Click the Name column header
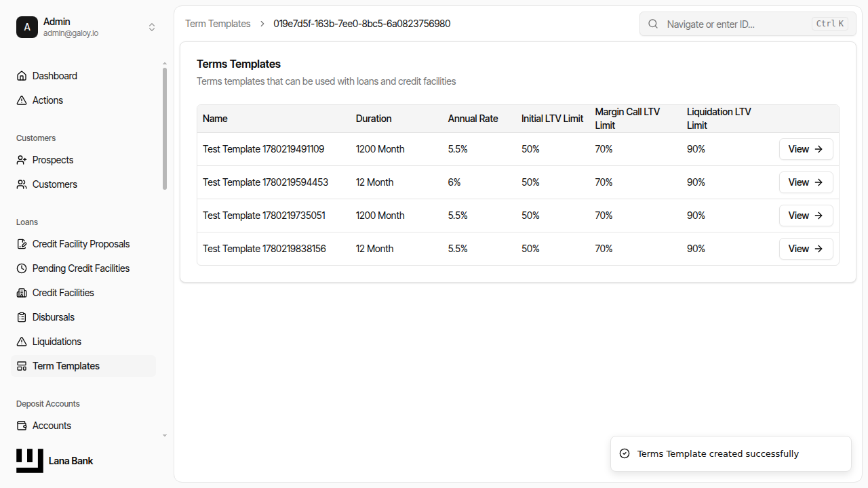The height and width of the screenshot is (488, 868). 215,119
